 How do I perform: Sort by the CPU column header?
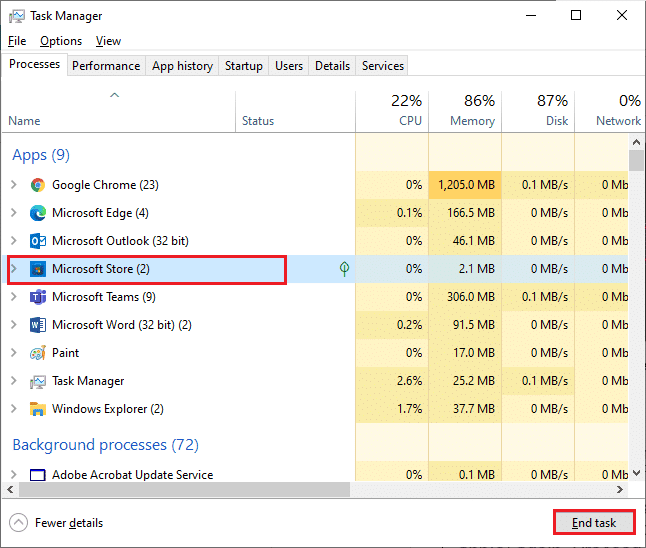point(392,111)
